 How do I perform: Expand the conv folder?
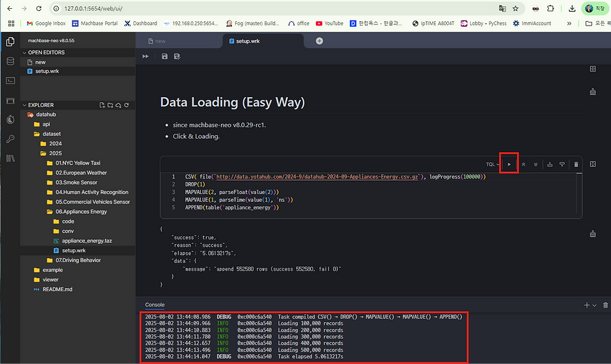pos(78,231)
